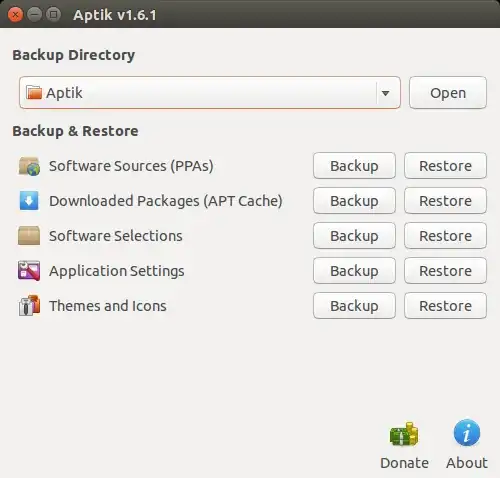Screen dimensions: 500x478
Task: Click the Software Sources globe package icon
Action: click(x=29, y=166)
